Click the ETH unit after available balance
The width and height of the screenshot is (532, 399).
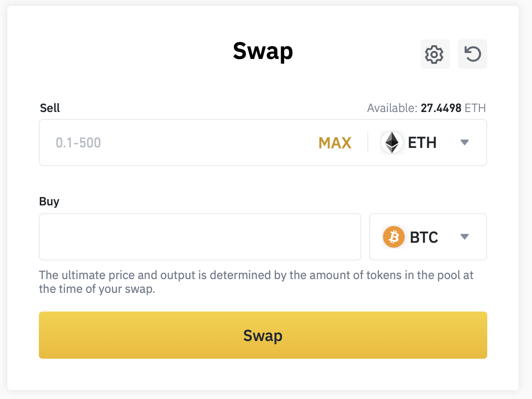tap(475, 108)
